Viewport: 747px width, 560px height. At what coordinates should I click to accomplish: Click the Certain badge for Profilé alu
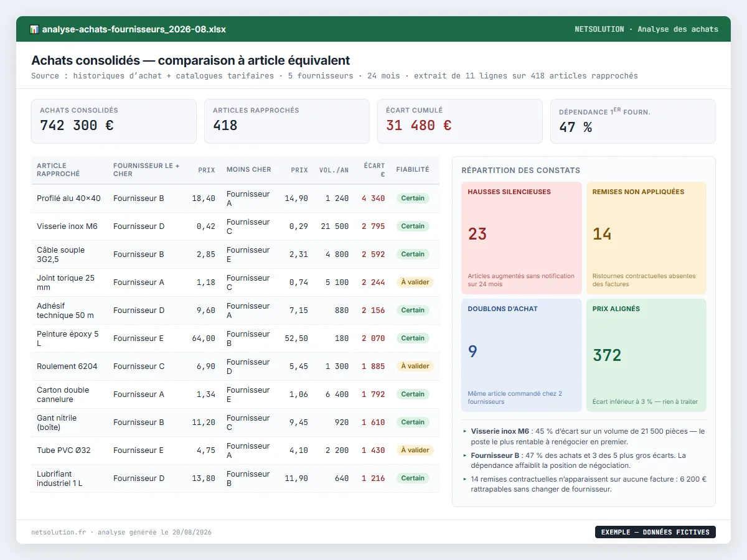(x=413, y=198)
